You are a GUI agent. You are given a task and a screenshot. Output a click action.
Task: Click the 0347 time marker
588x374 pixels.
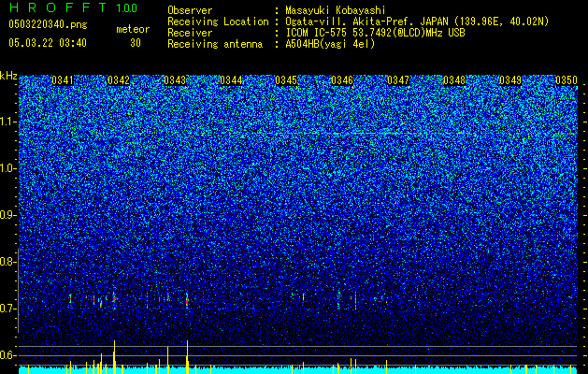pyautogui.click(x=398, y=80)
